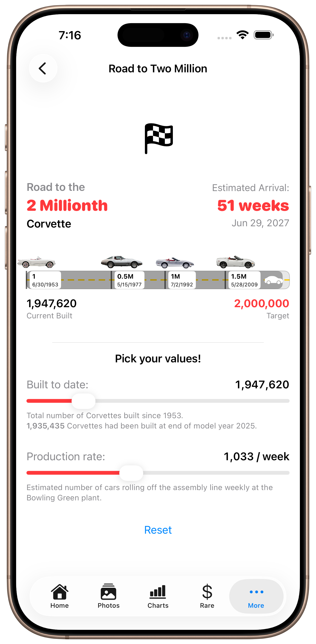316x644 pixels.
Task: Click the 1992 convertible Corvette image
Action: point(175,263)
